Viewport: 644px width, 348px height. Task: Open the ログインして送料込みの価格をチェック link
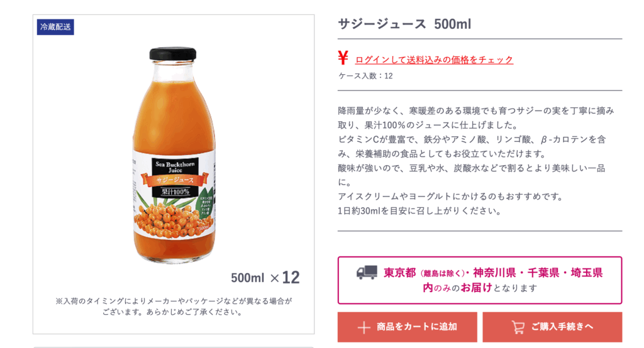pyautogui.click(x=434, y=60)
